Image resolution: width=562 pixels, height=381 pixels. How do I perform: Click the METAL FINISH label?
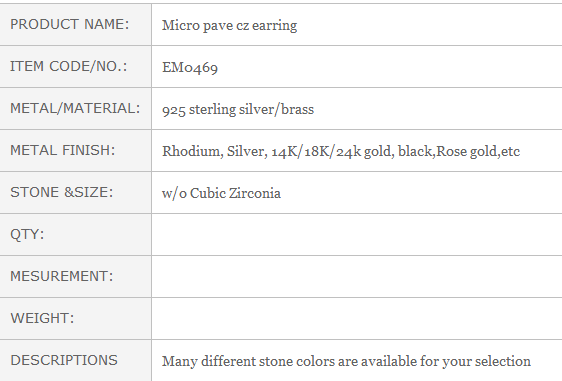tap(63, 150)
